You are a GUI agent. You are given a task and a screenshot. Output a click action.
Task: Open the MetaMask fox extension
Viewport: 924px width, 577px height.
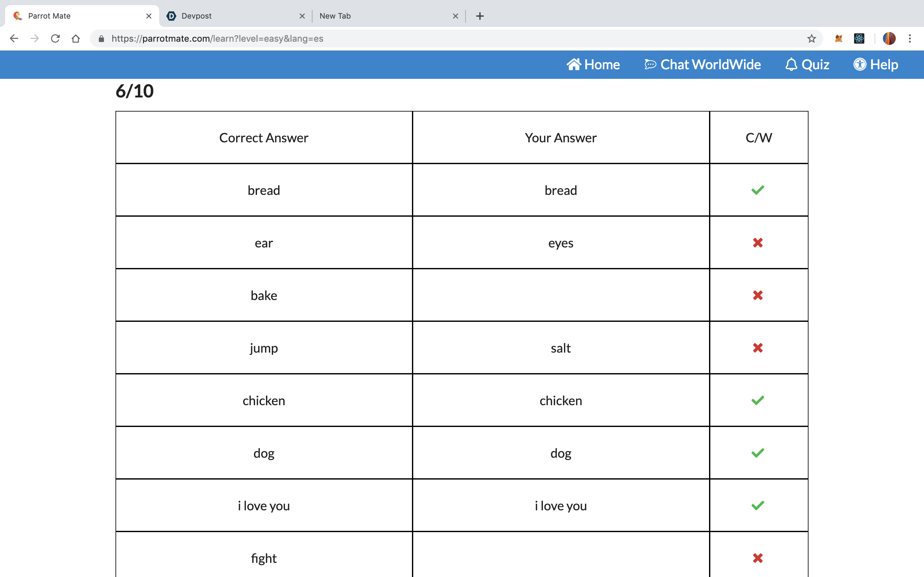838,38
